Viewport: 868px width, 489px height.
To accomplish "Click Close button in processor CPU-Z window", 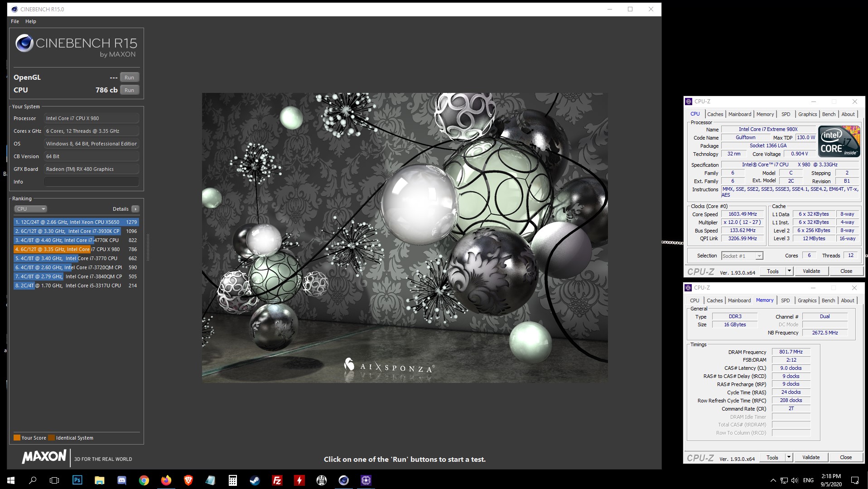I will pos(846,271).
